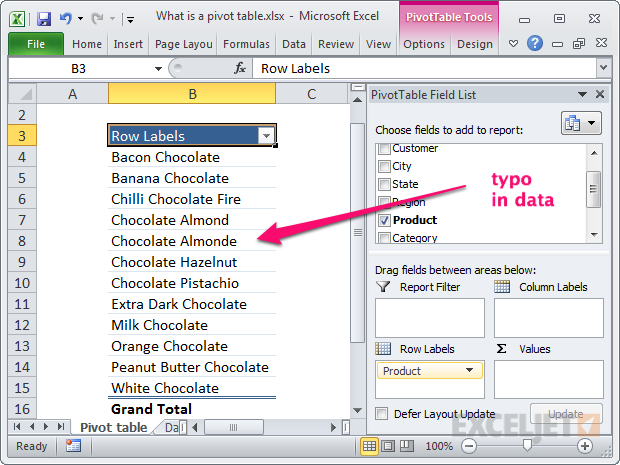Click the select all corner triangle
The image size is (620, 465).
pos(23,94)
